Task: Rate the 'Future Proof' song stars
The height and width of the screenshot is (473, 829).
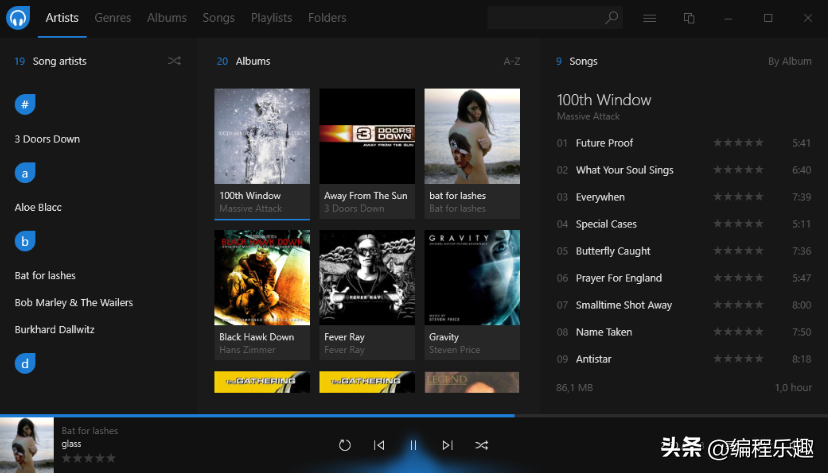Action: (739, 143)
